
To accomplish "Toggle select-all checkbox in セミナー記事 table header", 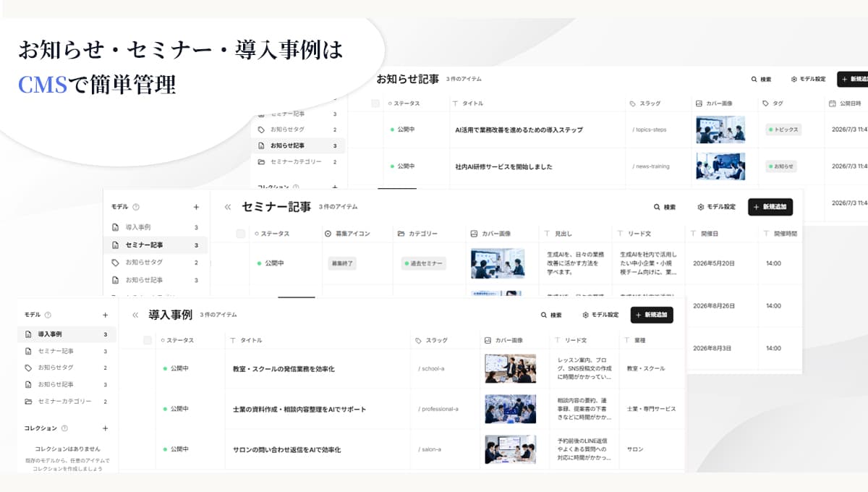I will click(x=241, y=234).
